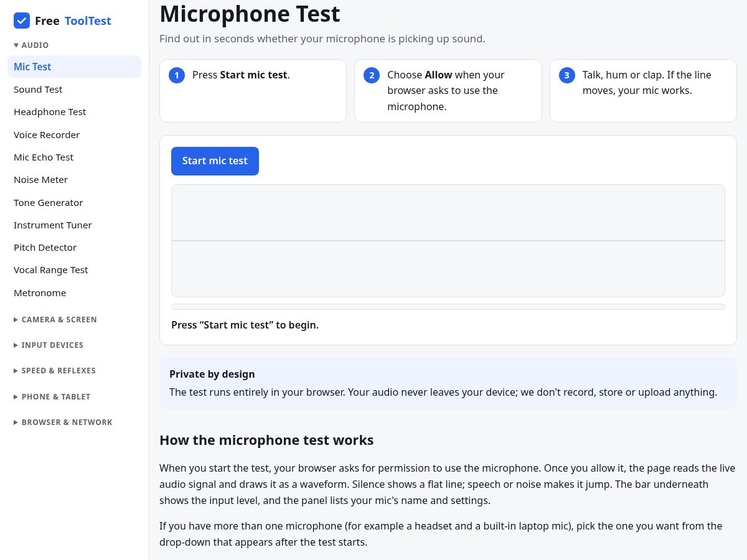
Task: Click the subtitle Find out in seconds
Action: click(x=322, y=39)
